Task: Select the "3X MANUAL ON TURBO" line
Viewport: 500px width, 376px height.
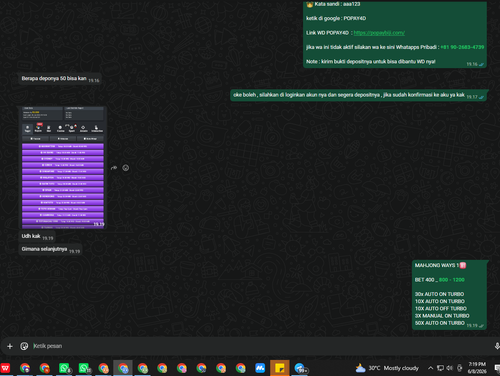Action: pos(442,316)
